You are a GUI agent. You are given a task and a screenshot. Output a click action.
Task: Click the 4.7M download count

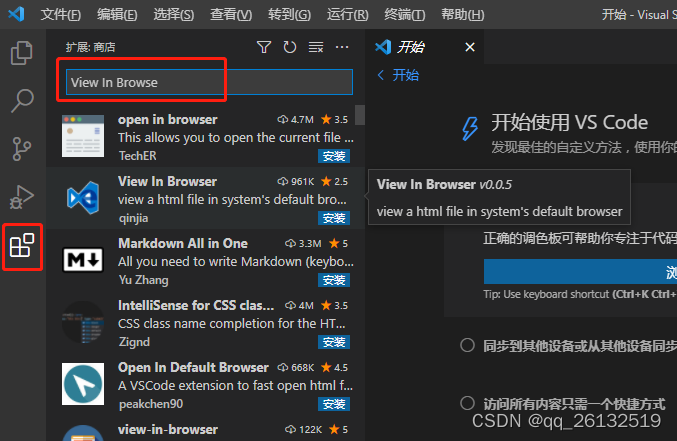[295, 119]
